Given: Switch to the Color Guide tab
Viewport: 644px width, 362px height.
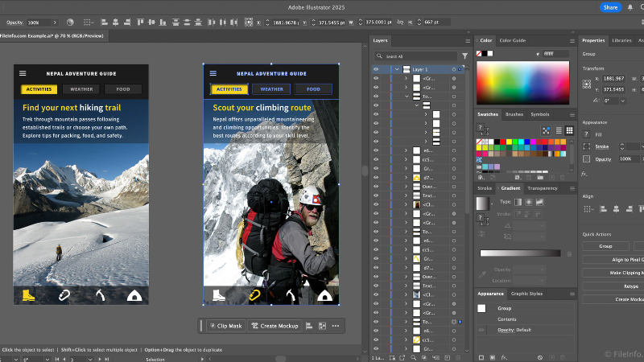Looking at the screenshot, I should [512, 40].
